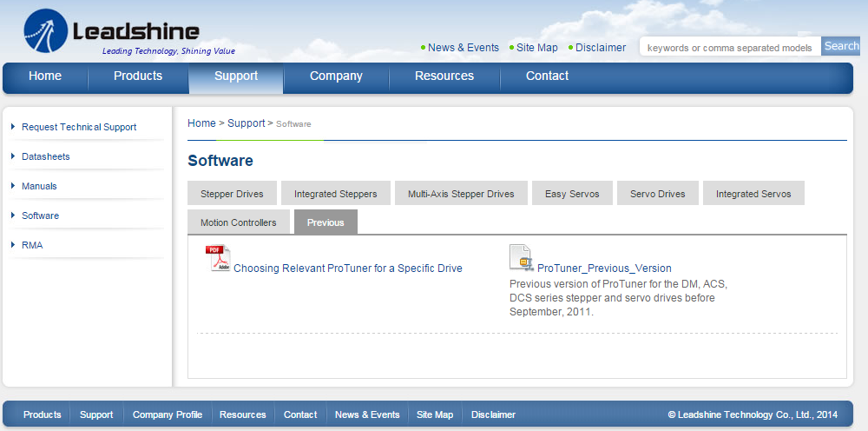Image resolution: width=868 pixels, height=431 pixels.
Task: Open the News & Events top link
Action: 464,48
